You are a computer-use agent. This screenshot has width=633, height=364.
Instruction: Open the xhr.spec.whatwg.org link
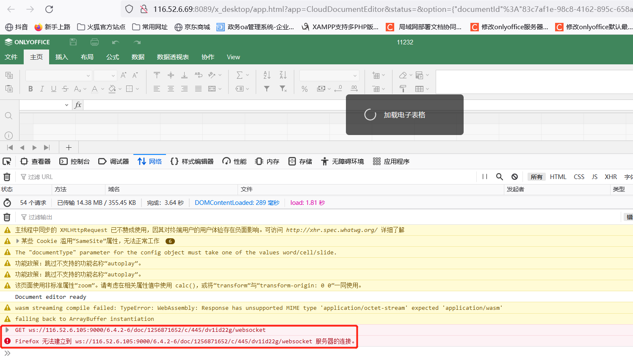(x=332, y=230)
